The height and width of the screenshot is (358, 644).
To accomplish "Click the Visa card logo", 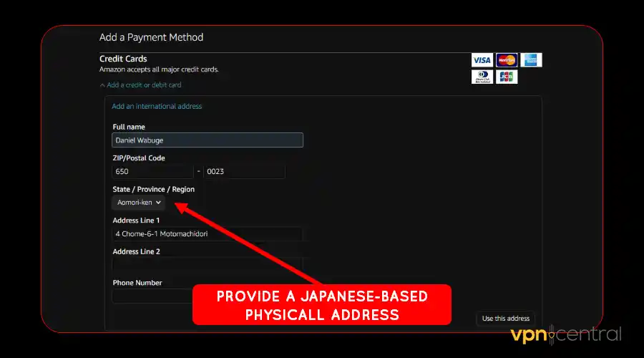I will coord(482,60).
